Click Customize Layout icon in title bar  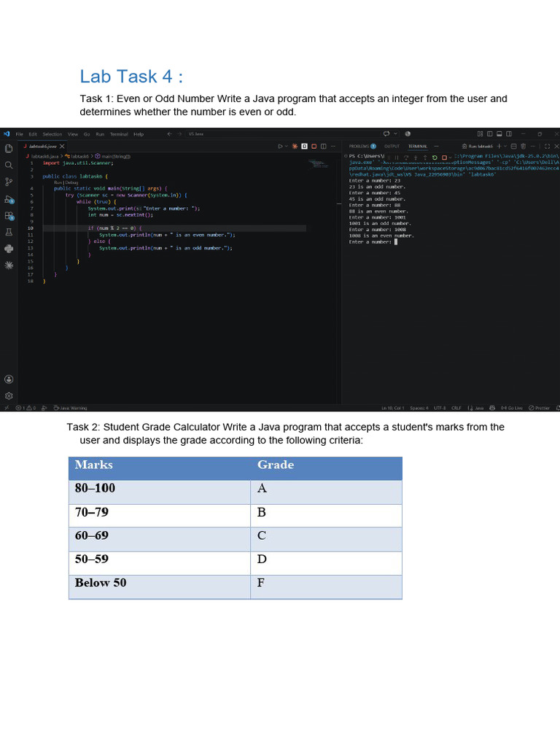click(x=480, y=134)
